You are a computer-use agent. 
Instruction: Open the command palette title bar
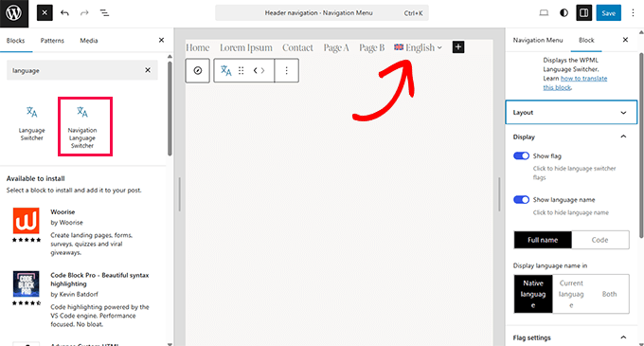tap(322, 13)
